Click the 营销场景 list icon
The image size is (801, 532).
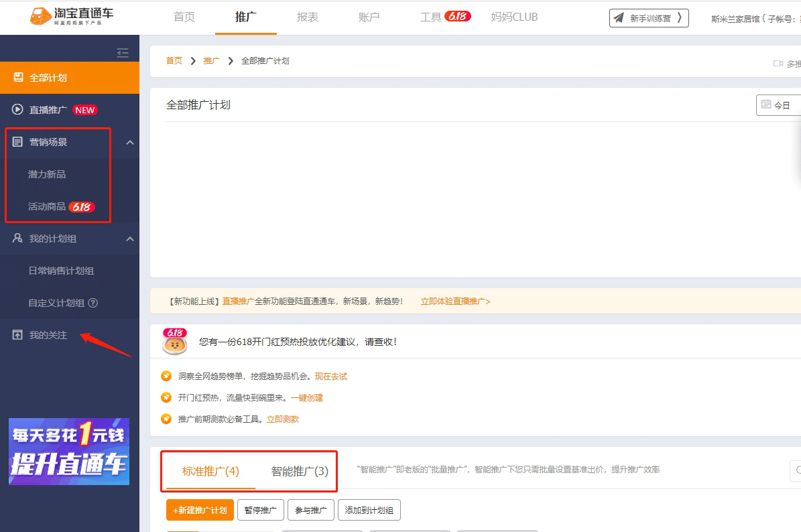click(18, 142)
